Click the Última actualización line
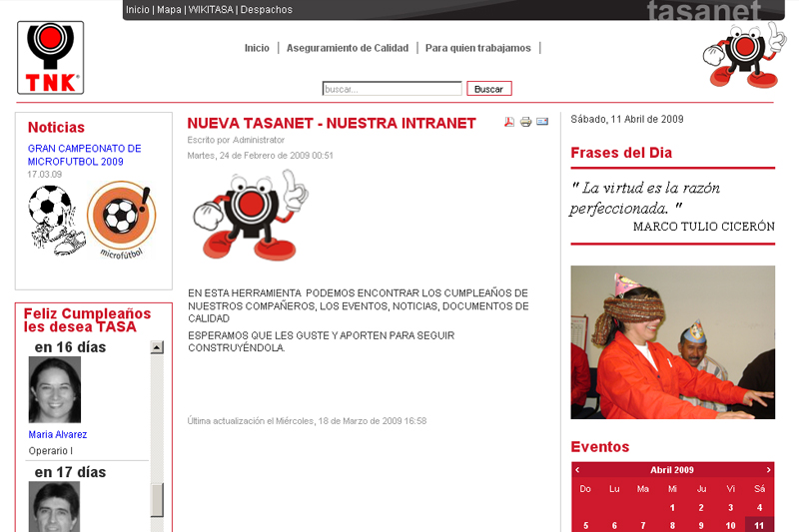The image size is (799, 532). tap(307, 421)
